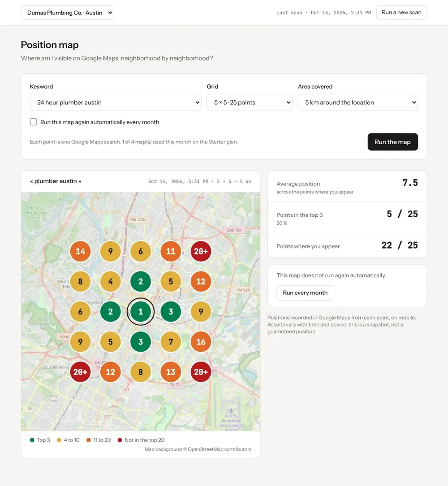Image resolution: width=448 pixels, height=486 pixels.
Task: Click the Points in the top 3 value 5 / 25
Action: point(402,214)
